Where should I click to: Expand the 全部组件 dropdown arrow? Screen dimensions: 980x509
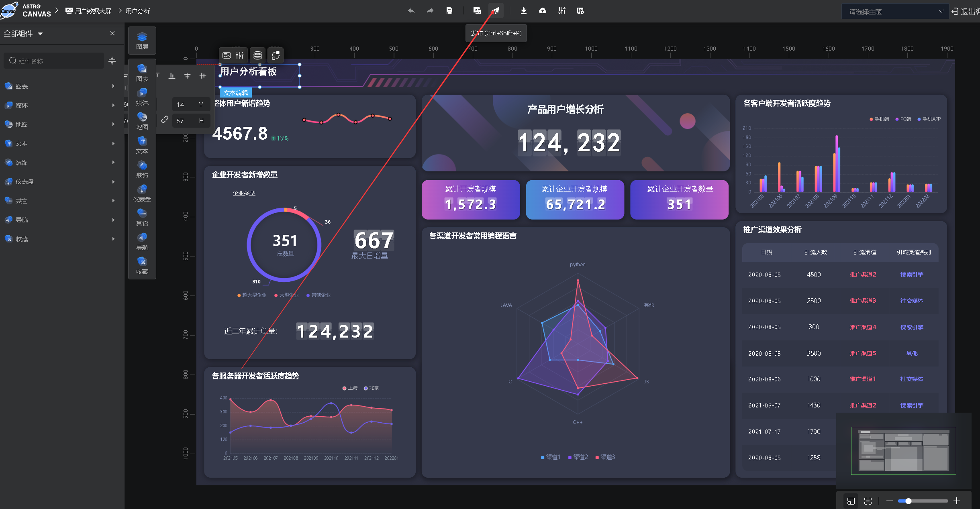[x=40, y=34]
